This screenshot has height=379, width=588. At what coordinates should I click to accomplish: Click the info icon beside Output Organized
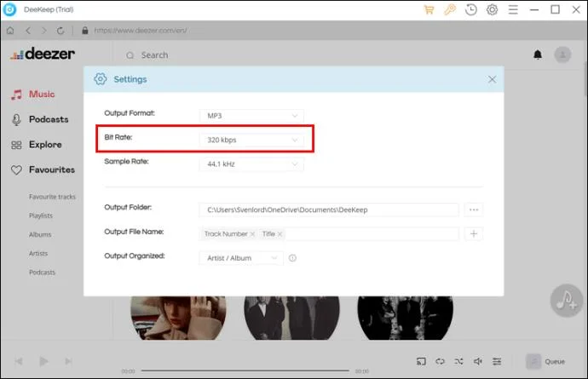(x=292, y=258)
